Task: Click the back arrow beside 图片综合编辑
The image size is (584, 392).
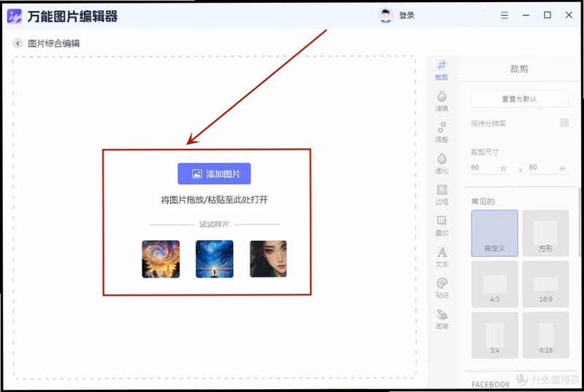Action: (x=18, y=43)
